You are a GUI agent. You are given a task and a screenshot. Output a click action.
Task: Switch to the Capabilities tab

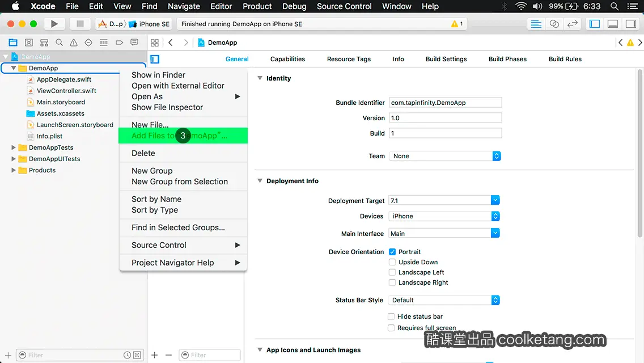287,59
